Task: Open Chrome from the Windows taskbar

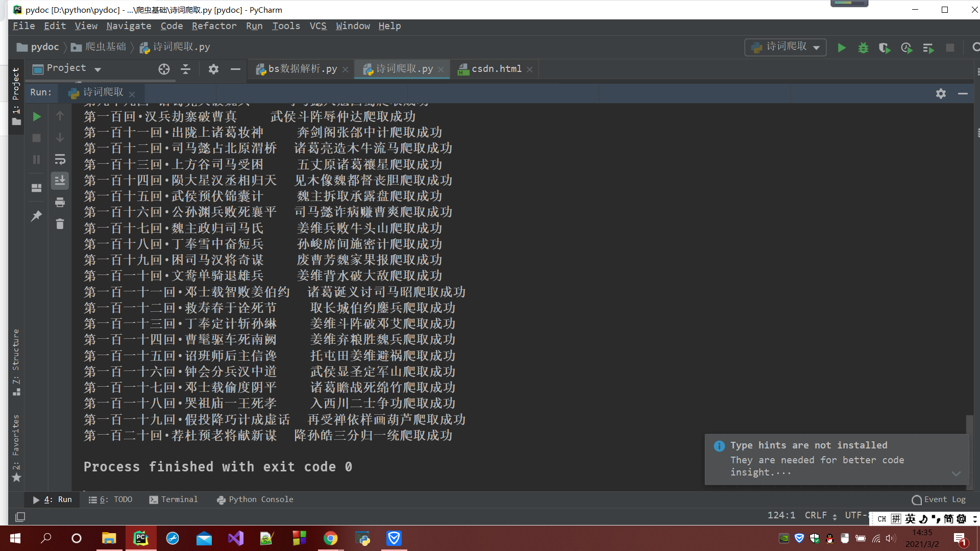Action: [330, 538]
